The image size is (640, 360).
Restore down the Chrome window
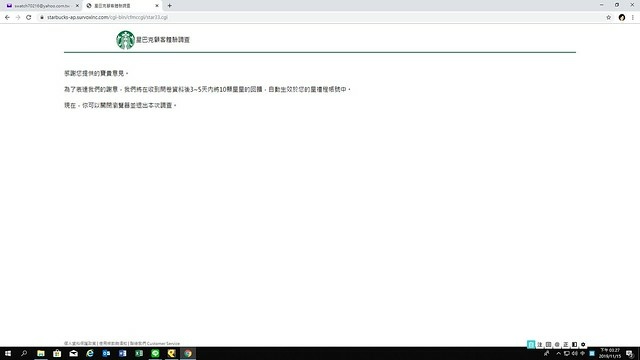617,5
